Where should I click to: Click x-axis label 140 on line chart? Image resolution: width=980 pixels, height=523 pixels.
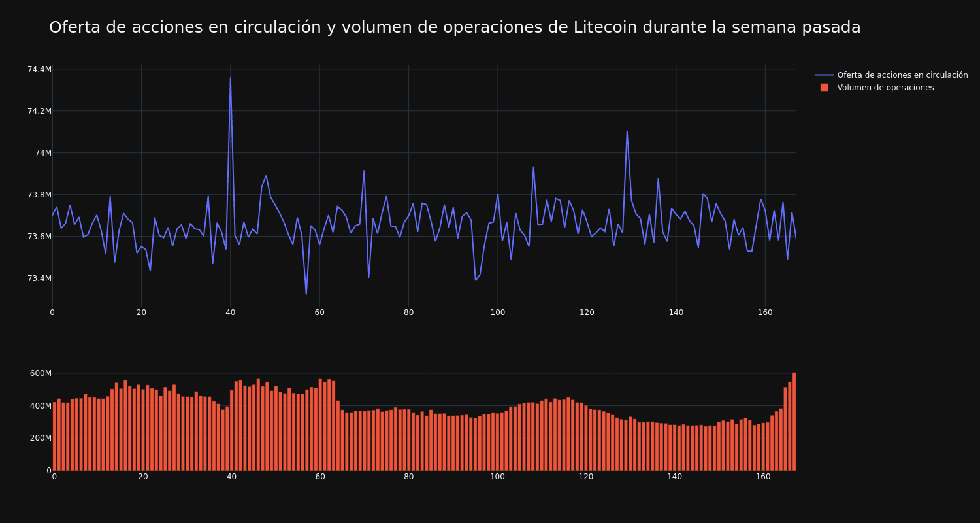676,312
